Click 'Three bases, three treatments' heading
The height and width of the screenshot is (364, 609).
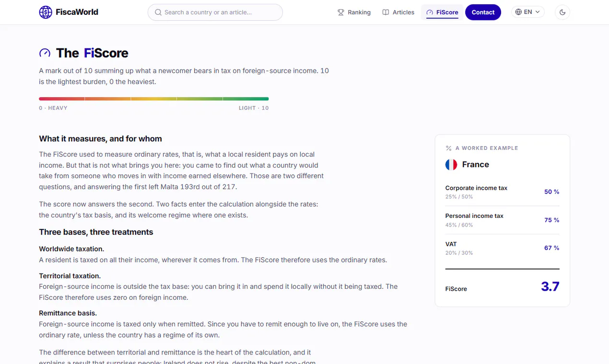click(x=96, y=232)
